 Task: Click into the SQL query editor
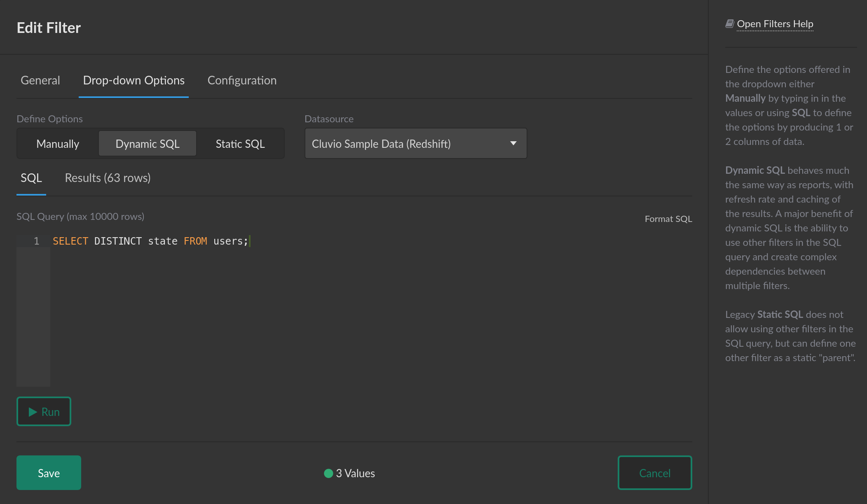tap(371, 311)
